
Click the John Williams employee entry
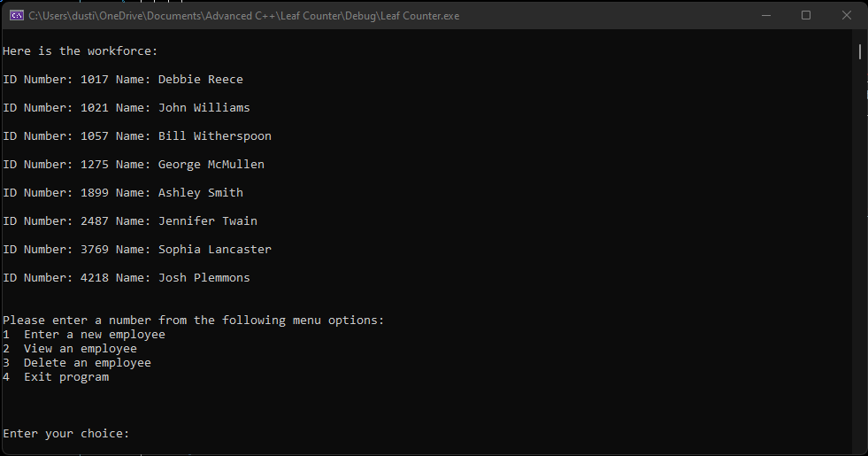tap(127, 108)
